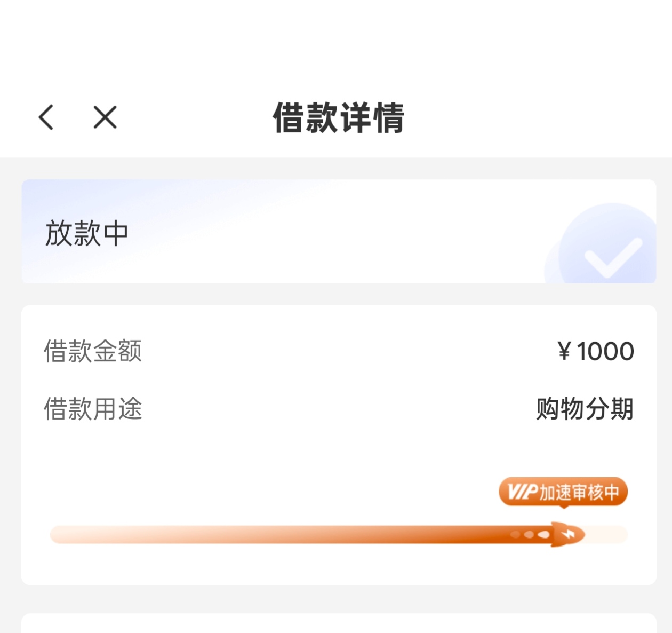The height and width of the screenshot is (633, 672).
Task: Tap the 加速审核中 badge text
Action: coord(579,492)
